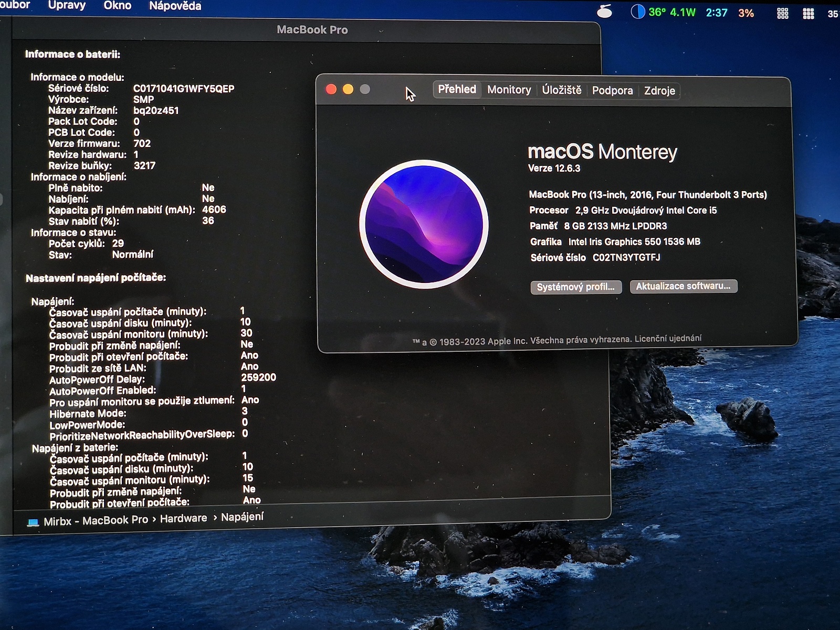
Task: Open the Zdroje tab
Action: [659, 91]
